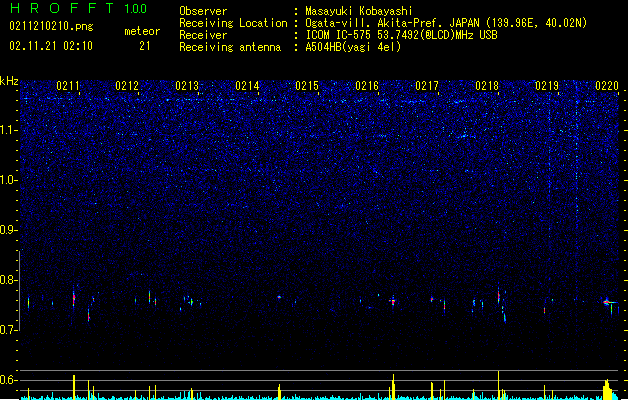Click the 0.6 frequency axis label
The width and height of the screenshot is (629, 400).
pyautogui.click(x=9, y=380)
